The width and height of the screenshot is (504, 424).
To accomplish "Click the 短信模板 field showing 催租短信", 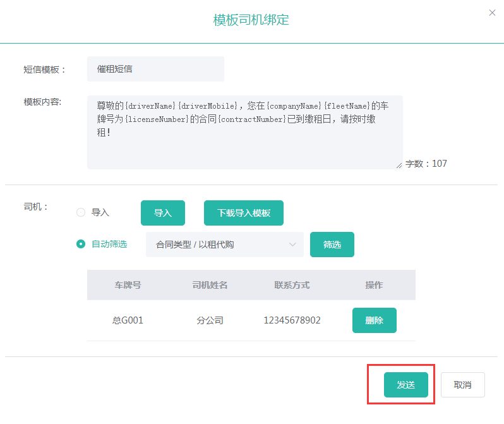I will tap(155, 69).
